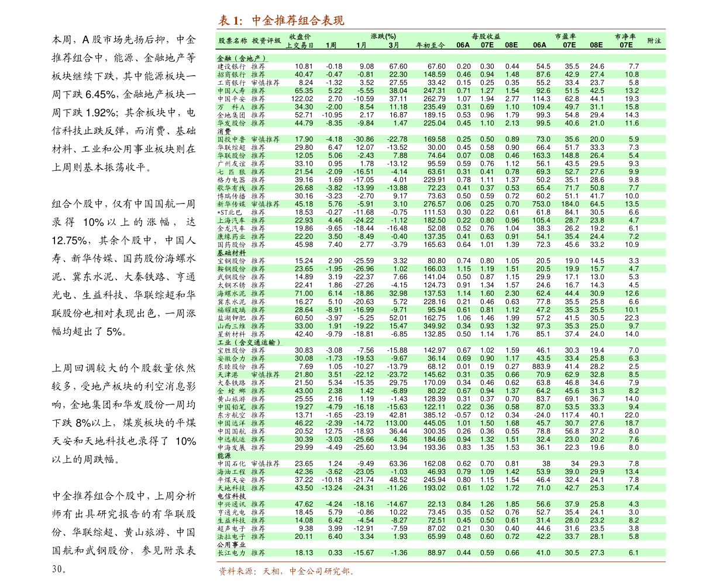Select the 工业(含交通运输) section heading
Viewport: 716px width, 588px height.
click(249, 342)
